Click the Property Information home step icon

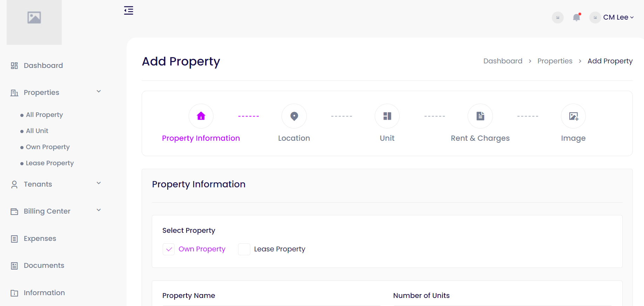(201, 116)
